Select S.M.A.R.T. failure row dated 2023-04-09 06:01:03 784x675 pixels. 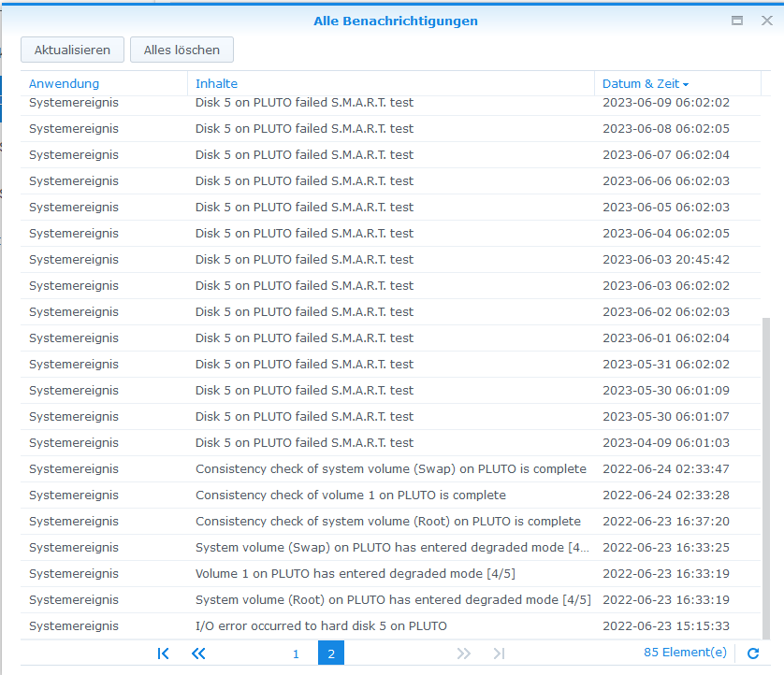coord(390,442)
